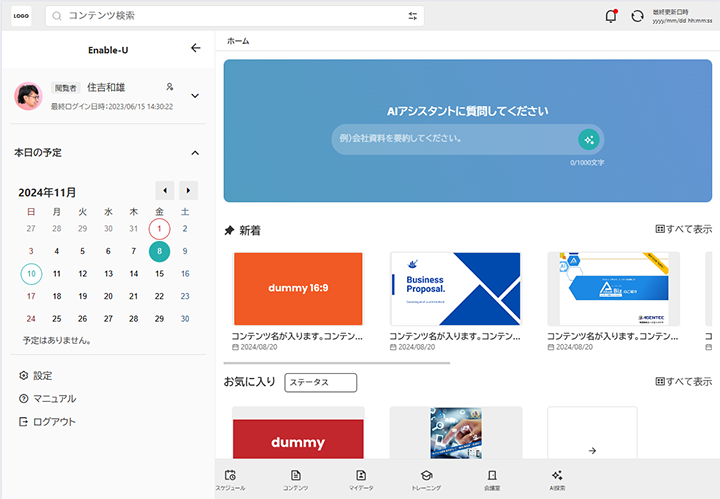
Task: Collapse sidebar with back arrow
Action: pos(196,48)
